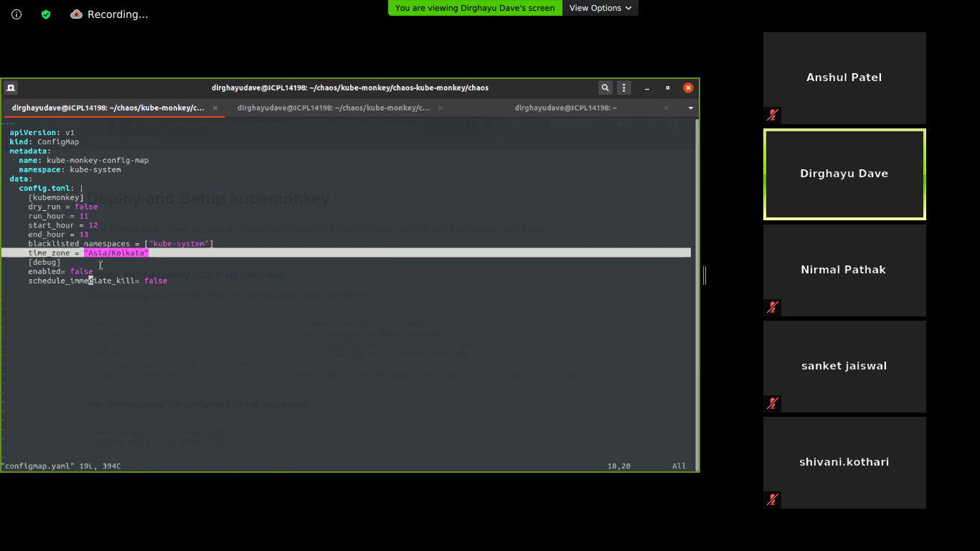Click the 'Recording...' status text
This screenshot has height=551, width=980.
tap(118, 14)
